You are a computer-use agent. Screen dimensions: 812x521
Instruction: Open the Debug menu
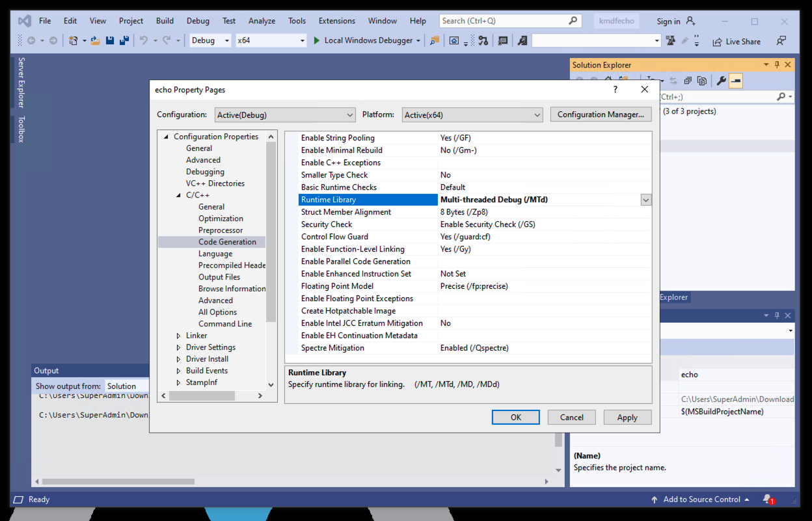[198, 21]
